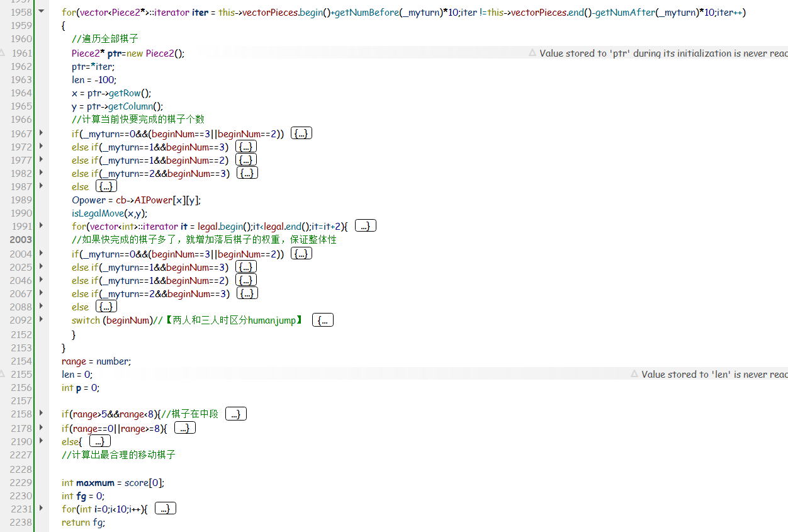Viewport: 788px width, 532px height.
Task: Open the {... placeholder after switch on line 2092
Action: tap(324, 320)
